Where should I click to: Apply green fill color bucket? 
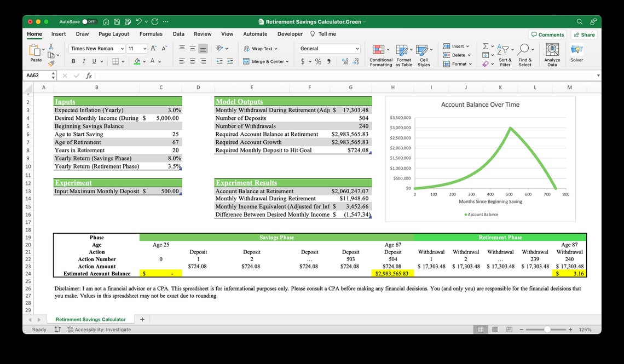(137, 61)
